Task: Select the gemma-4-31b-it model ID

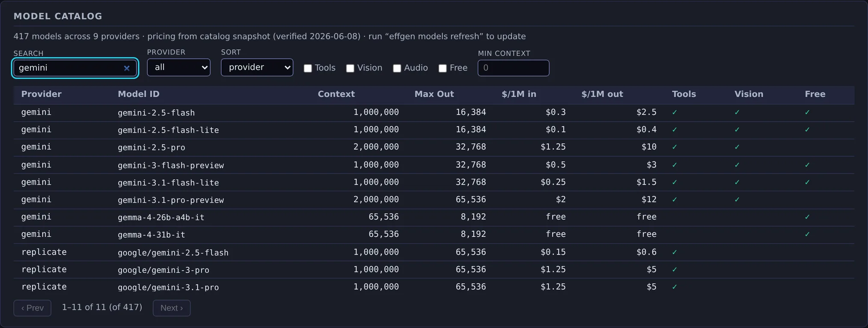Action: tap(152, 235)
